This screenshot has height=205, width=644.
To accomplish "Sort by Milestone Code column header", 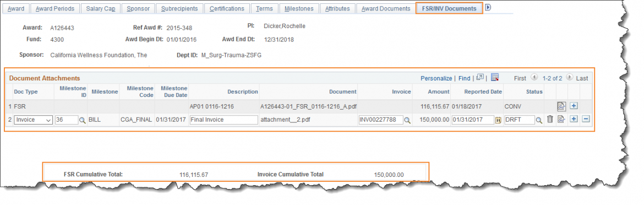I will pos(140,91).
